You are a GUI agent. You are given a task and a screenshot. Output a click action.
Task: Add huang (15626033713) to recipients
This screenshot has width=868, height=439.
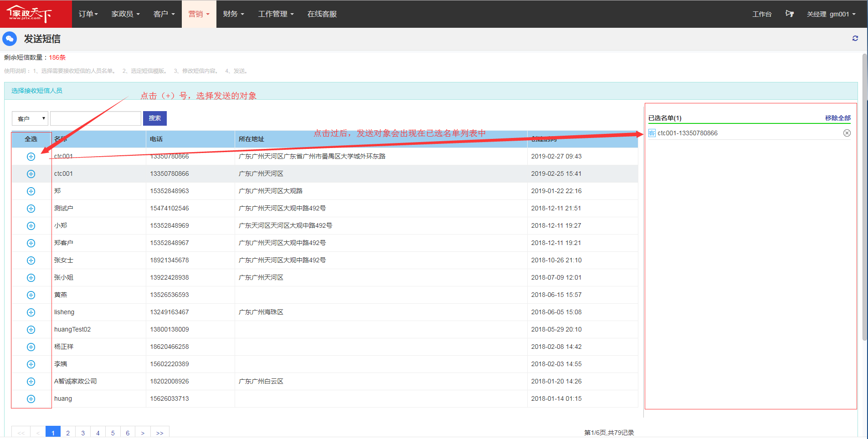31,399
